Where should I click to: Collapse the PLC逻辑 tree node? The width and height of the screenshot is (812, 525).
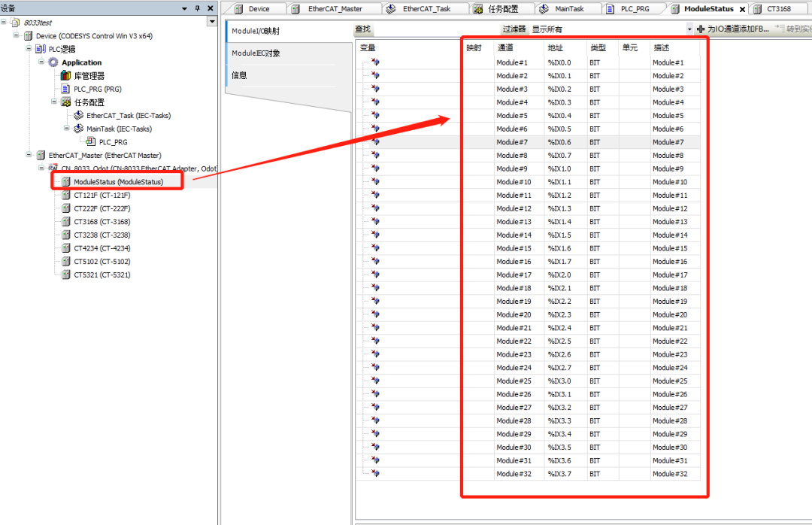coord(29,49)
